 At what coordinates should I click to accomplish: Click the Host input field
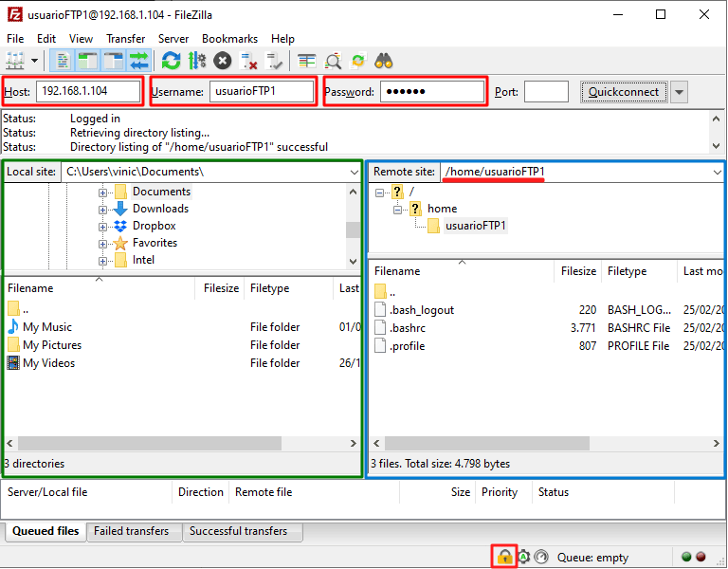click(88, 91)
